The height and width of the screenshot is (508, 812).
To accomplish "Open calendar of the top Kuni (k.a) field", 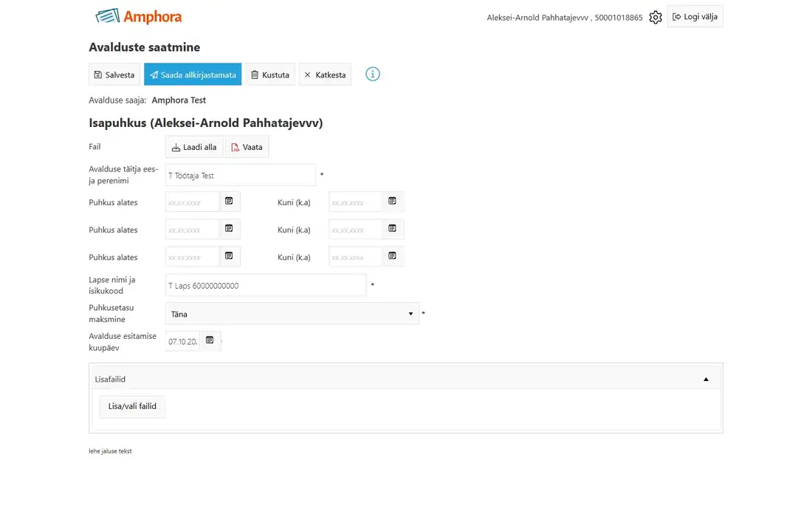I will coord(393,202).
